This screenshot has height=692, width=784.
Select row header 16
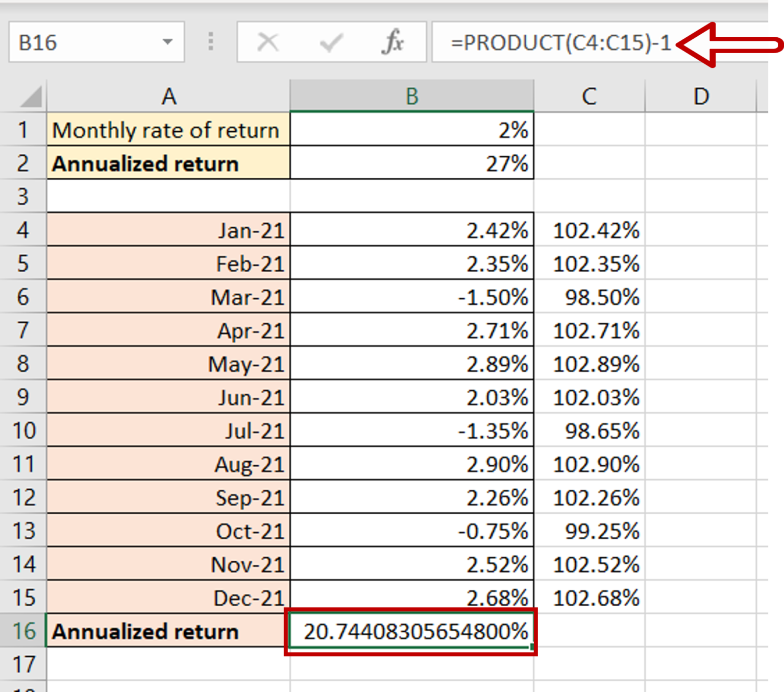click(23, 632)
